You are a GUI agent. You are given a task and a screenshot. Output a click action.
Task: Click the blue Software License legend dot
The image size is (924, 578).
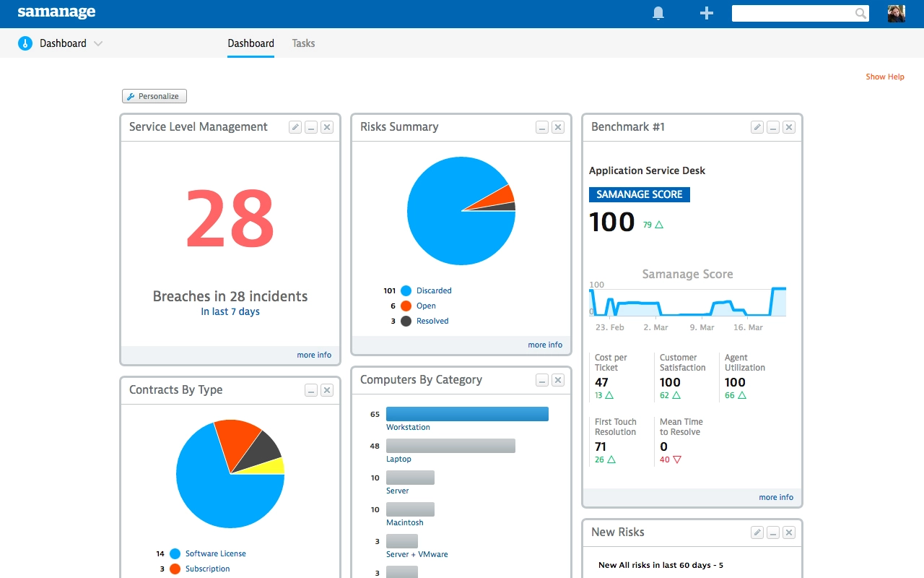click(x=175, y=553)
